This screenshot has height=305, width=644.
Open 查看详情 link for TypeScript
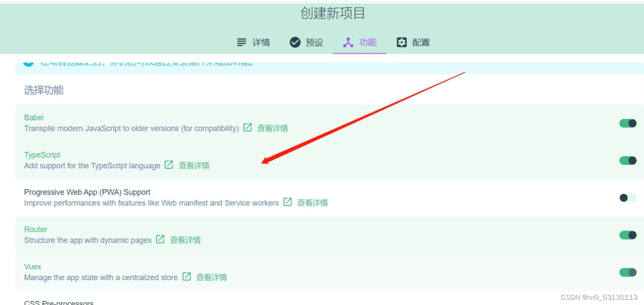coord(194,165)
